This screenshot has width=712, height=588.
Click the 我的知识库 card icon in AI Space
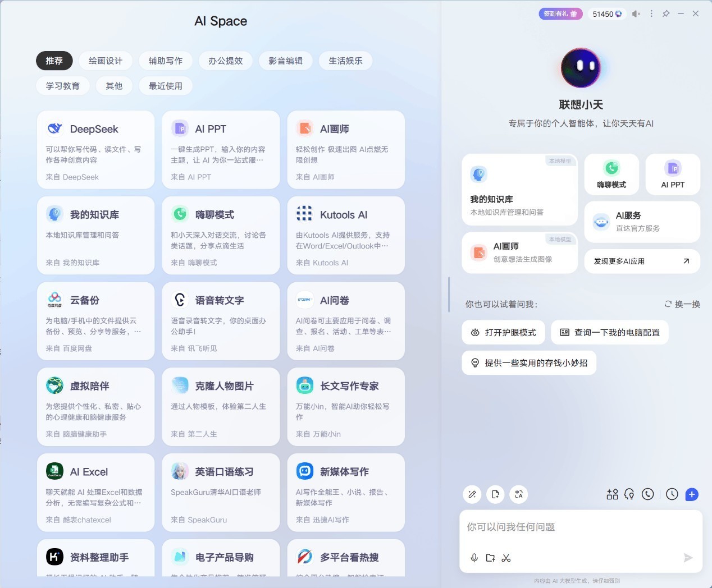click(x=54, y=214)
